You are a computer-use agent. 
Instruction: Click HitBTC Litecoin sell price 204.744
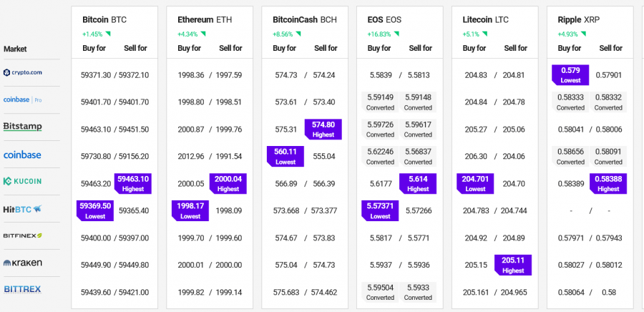(x=515, y=210)
